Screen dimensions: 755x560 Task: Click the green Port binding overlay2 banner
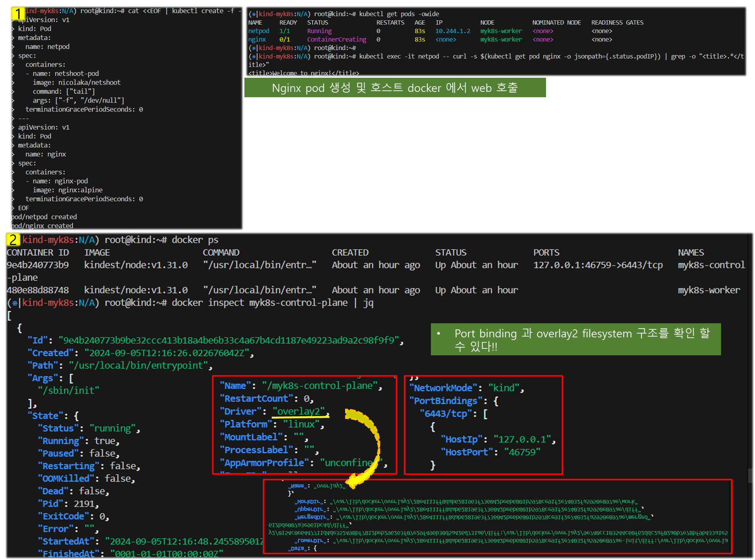tap(575, 339)
